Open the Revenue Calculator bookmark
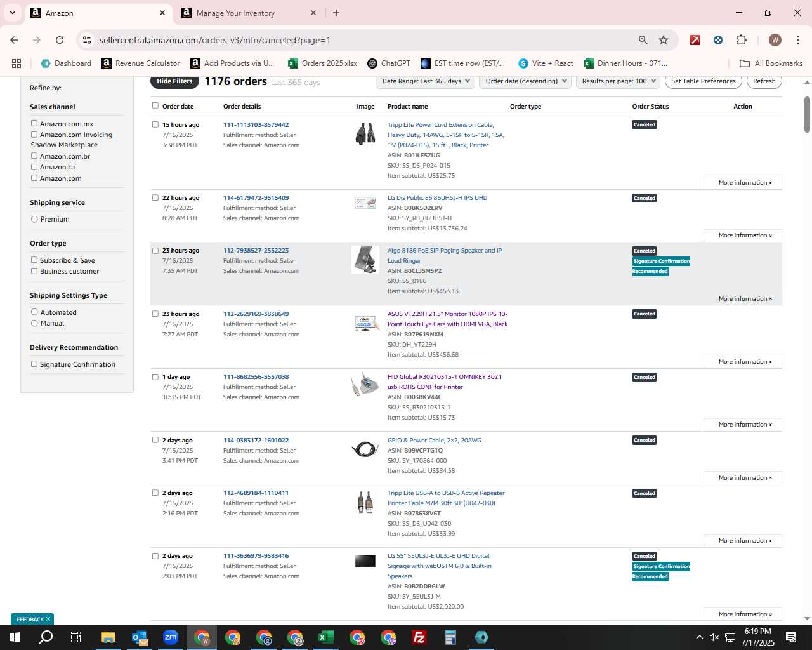812x650 pixels. (141, 63)
